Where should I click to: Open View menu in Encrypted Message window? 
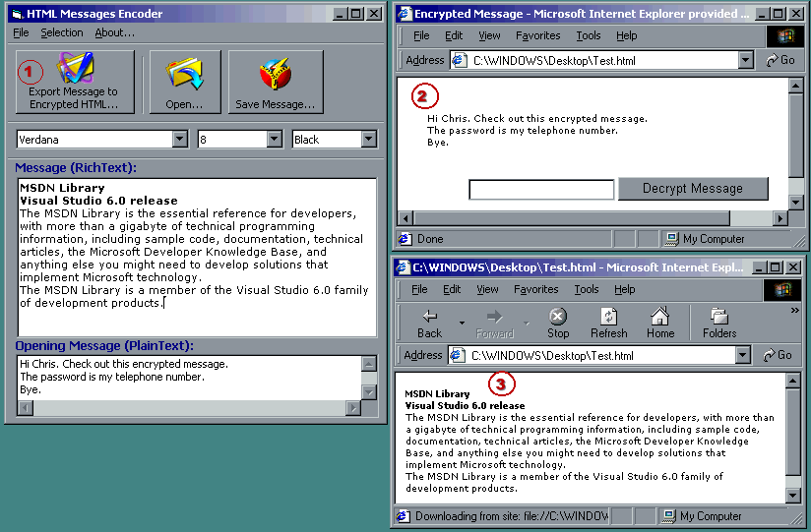(x=489, y=35)
